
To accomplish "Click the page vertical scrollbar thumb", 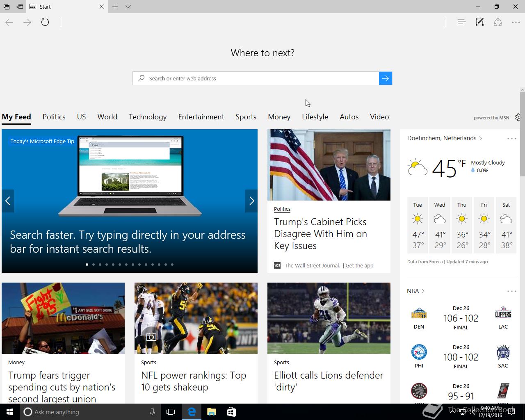I will [x=523, y=135].
